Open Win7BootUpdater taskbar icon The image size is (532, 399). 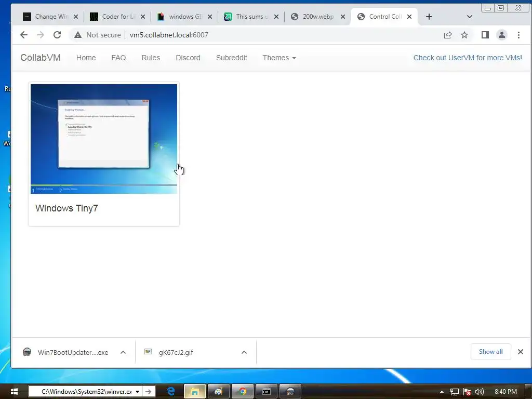290,392
